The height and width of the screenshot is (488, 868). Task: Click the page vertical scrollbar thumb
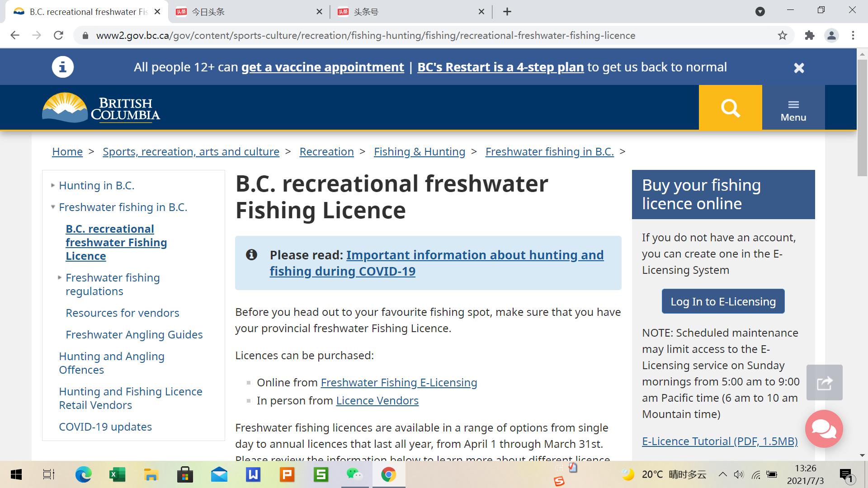coord(862,117)
